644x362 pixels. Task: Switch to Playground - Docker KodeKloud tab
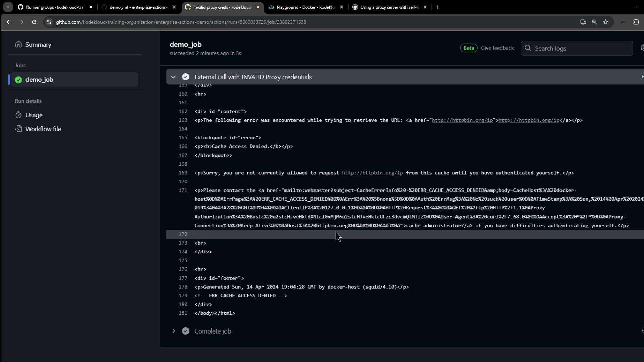[305, 7]
